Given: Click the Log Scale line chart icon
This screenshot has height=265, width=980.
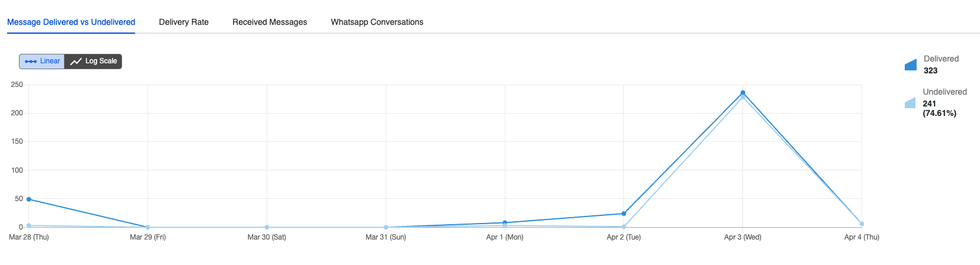Looking at the screenshot, I should tap(76, 62).
